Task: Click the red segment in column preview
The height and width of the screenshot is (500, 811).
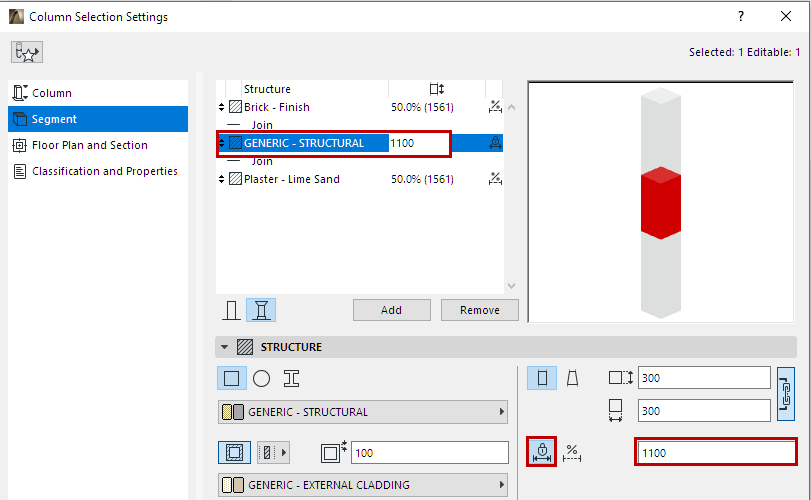Action: tap(660, 203)
